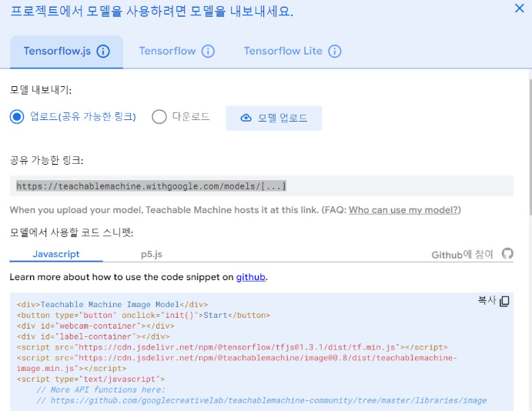Click the '// More API functions here:' comment
The width and height of the screenshot is (532, 411).
point(100,389)
